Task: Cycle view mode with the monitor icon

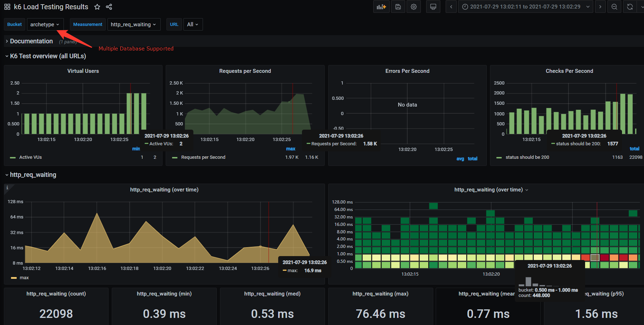Action: point(433,7)
